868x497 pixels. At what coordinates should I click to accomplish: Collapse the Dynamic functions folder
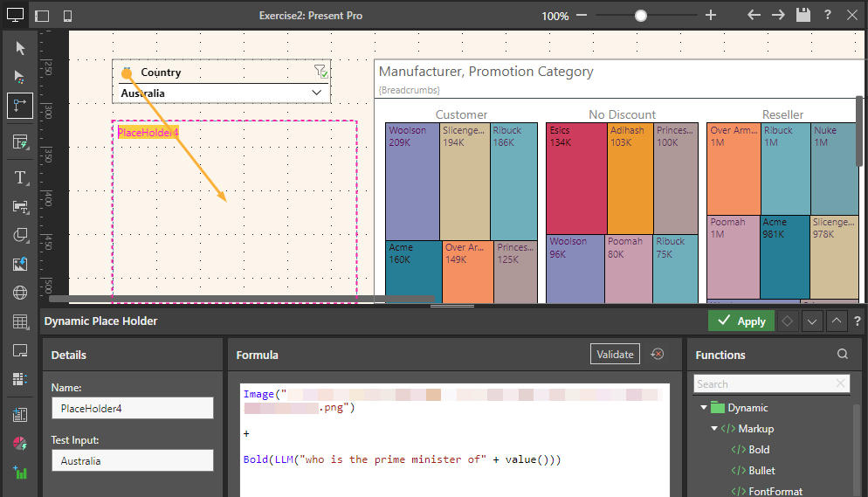[704, 408]
